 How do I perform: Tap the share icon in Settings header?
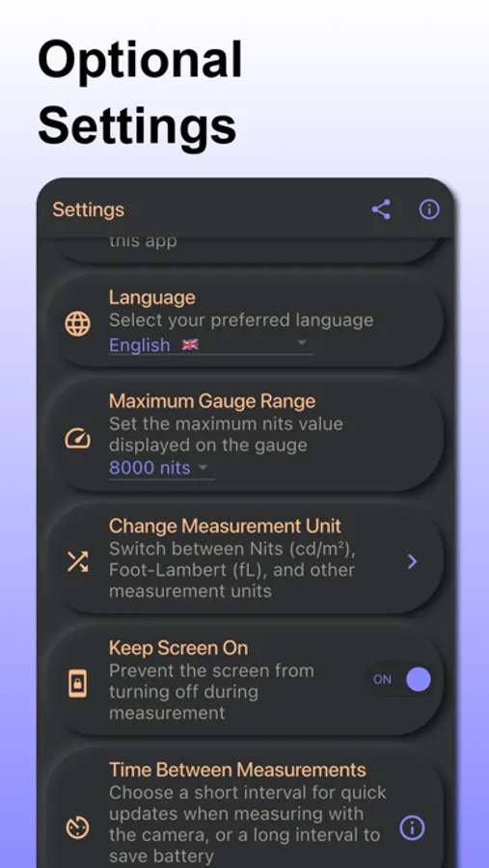(381, 210)
